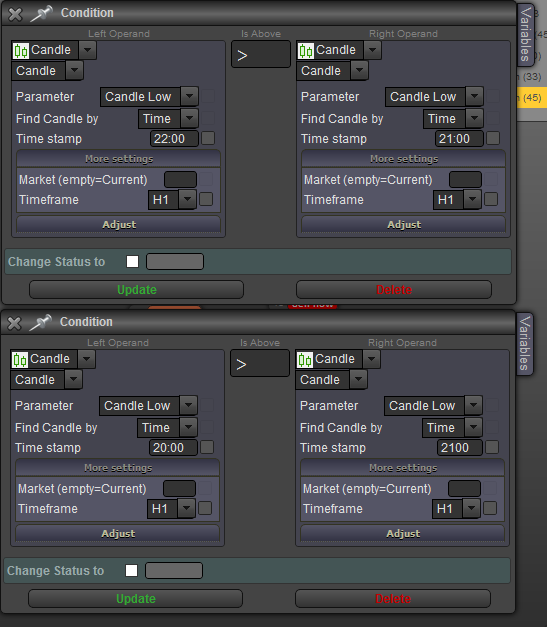This screenshot has height=627, width=547.
Task: Open the Variables tab beside the bottom Condition panel
Action: (x=525, y=344)
